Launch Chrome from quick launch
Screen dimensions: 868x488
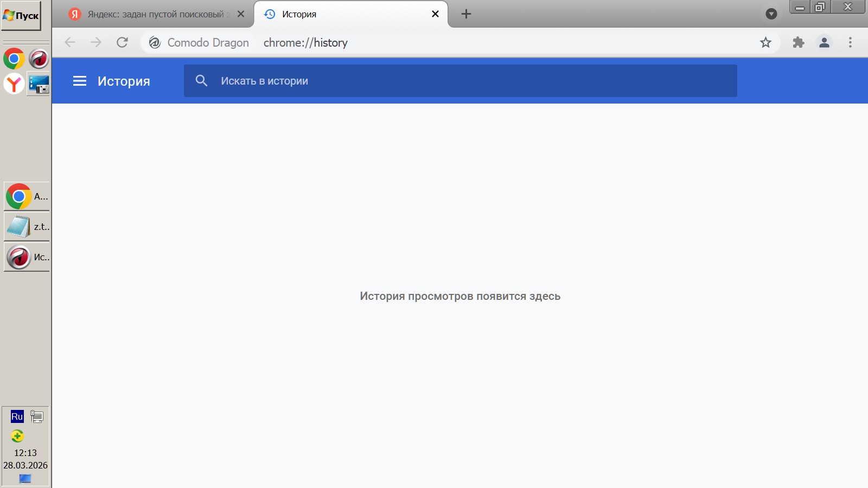pyautogui.click(x=14, y=58)
